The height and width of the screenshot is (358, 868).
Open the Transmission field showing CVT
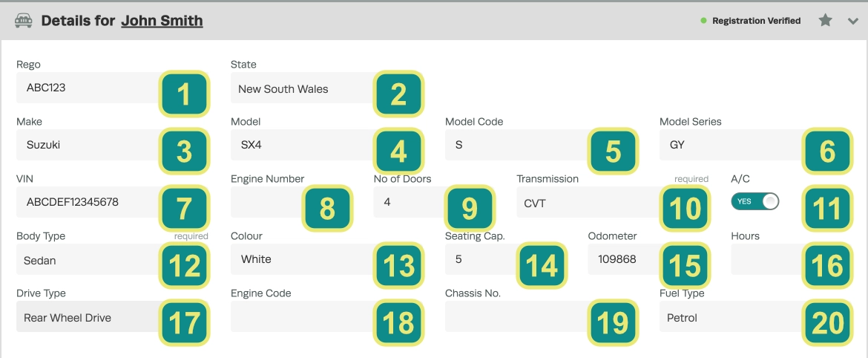[612, 202]
